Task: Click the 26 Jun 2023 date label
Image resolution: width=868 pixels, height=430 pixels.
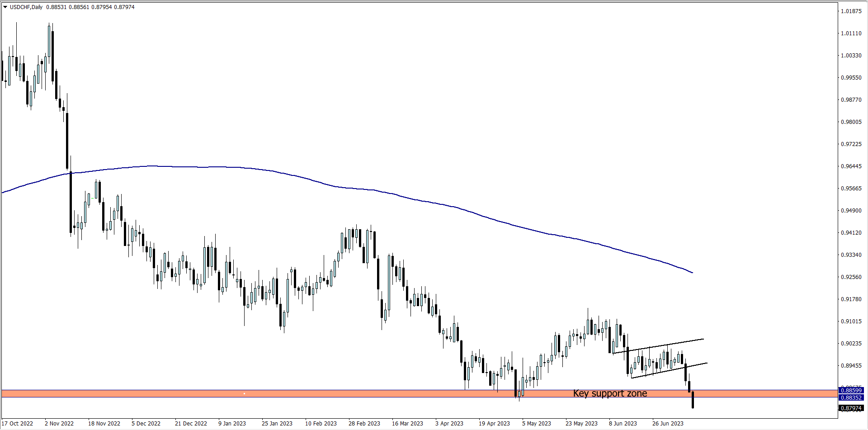Action: coord(668,424)
